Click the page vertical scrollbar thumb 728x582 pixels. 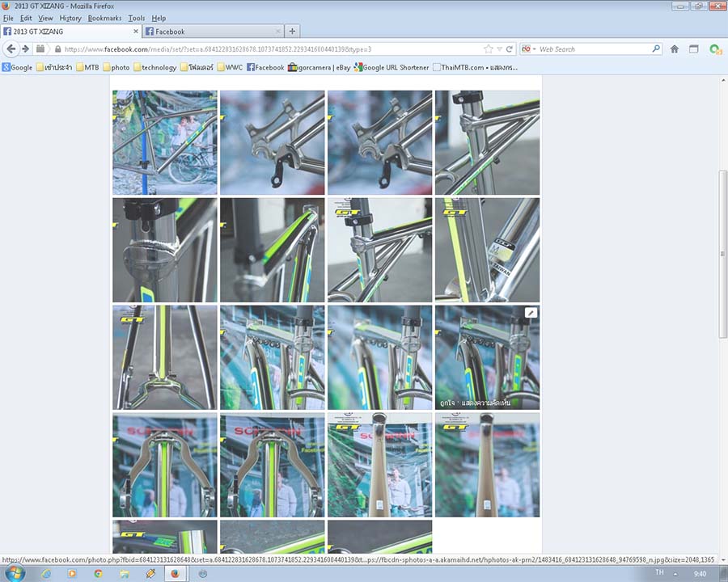pyautogui.click(x=722, y=254)
